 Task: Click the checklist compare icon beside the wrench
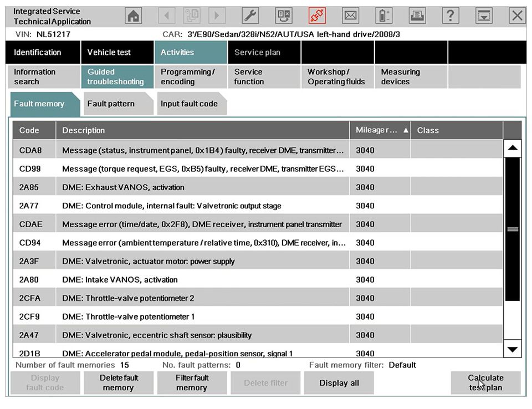pos(284,16)
